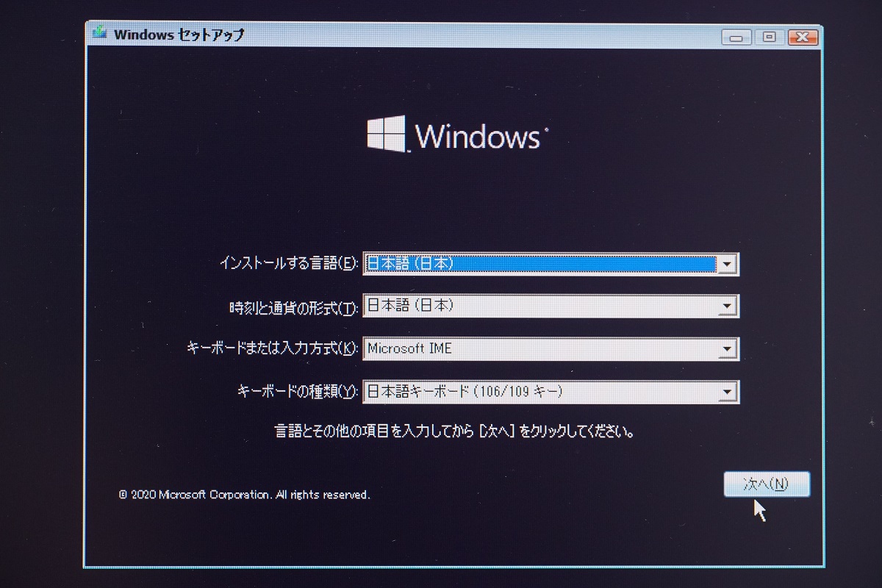
Task: Expand the キーボードの種類 dropdown arrow
Action: tap(727, 392)
